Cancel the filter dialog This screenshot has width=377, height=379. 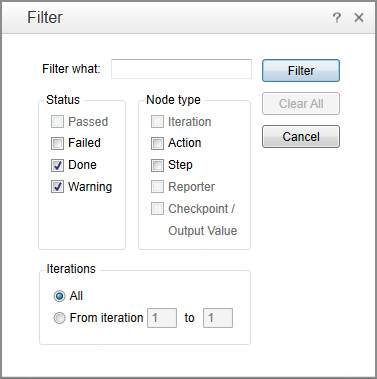(x=301, y=136)
